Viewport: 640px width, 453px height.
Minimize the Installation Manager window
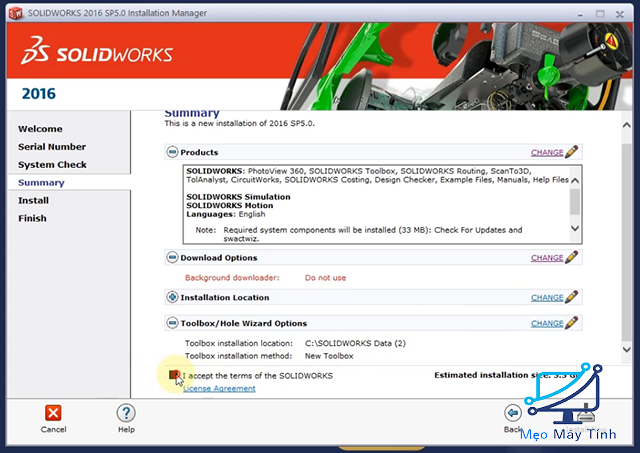point(580,14)
